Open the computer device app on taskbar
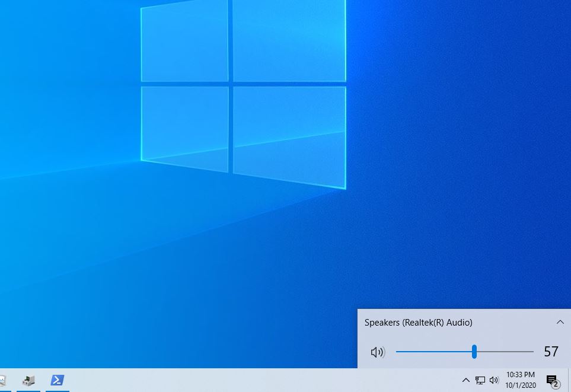This screenshot has width=571, height=392. (28, 380)
